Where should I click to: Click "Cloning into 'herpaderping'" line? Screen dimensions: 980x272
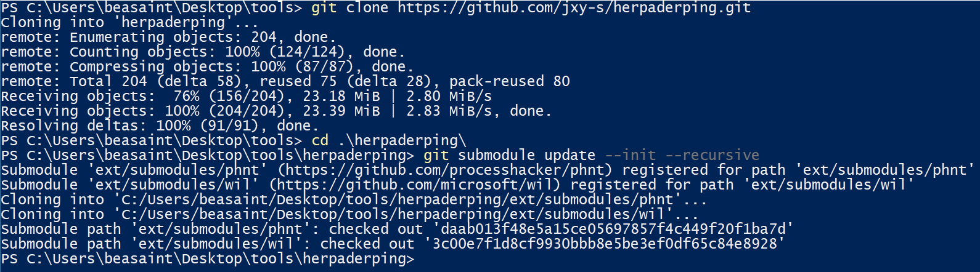(129, 22)
